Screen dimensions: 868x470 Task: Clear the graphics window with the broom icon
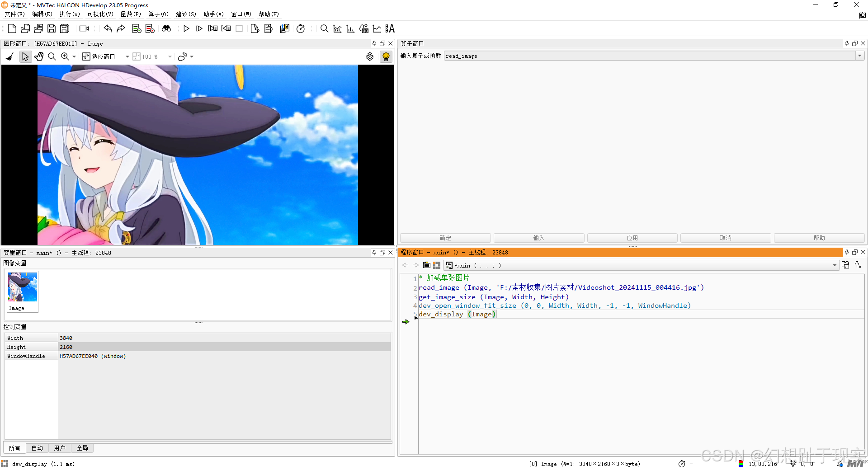pyautogui.click(x=10, y=56)
